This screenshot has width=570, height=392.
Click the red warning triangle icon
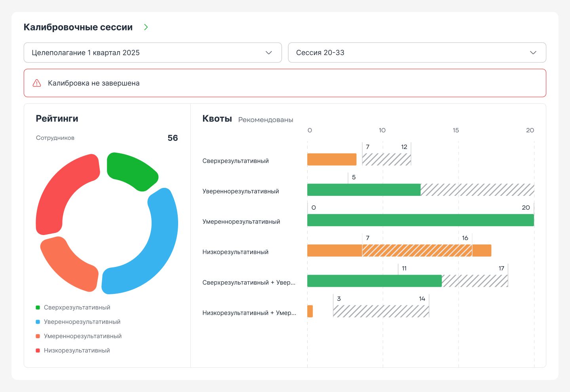37,83
